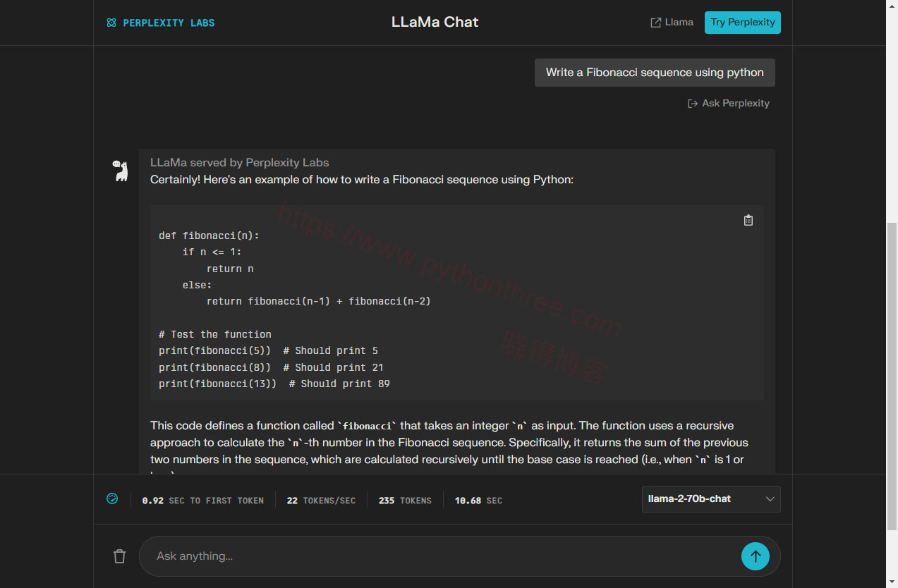Clear the chat with the trash icon
The width and height of the screenshot is (898, 588).
pos(120,556)
